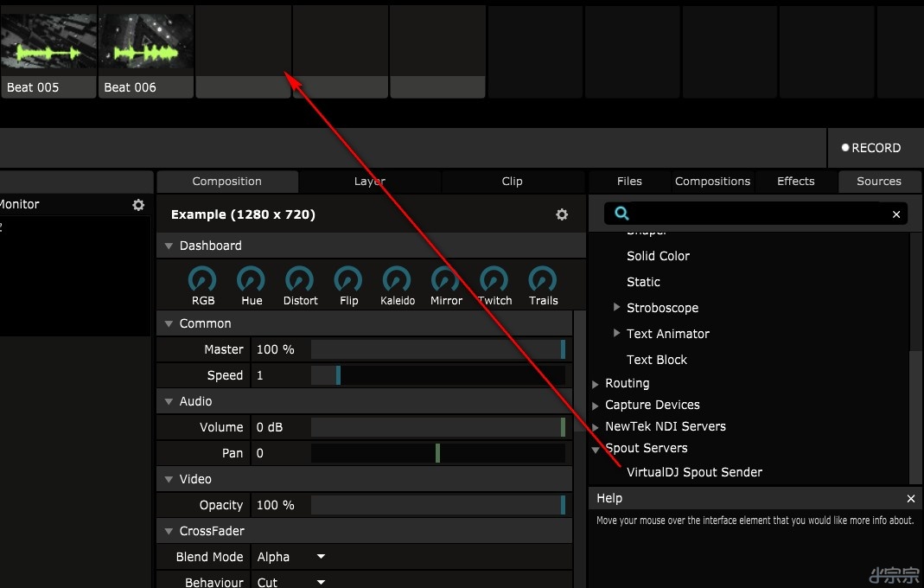Open the Blend Mode Alpha dropdown
Viewport: 924px width, 588px height.
(290, 557)
